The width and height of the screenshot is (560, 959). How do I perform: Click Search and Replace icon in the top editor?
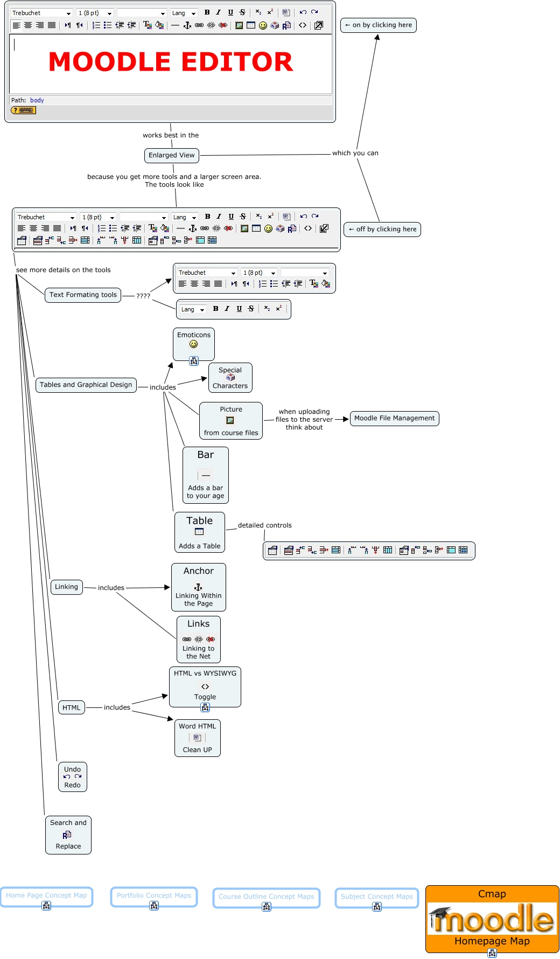tap(286, 25)
